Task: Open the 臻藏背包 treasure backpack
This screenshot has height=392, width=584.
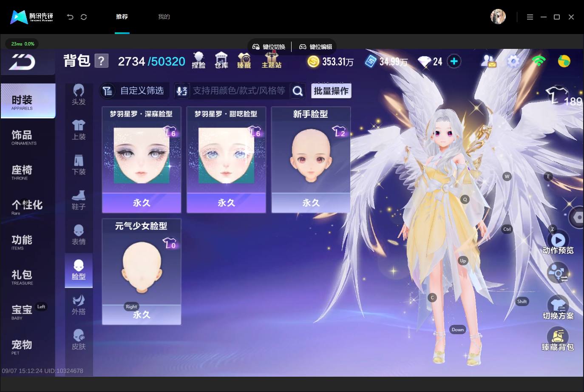Action: pyautogui.click(x=558, y=339)
